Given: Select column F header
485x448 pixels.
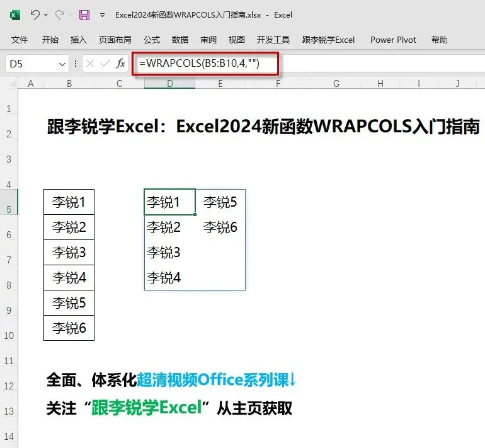Looking at the screenshot, I should pos(278,84).
